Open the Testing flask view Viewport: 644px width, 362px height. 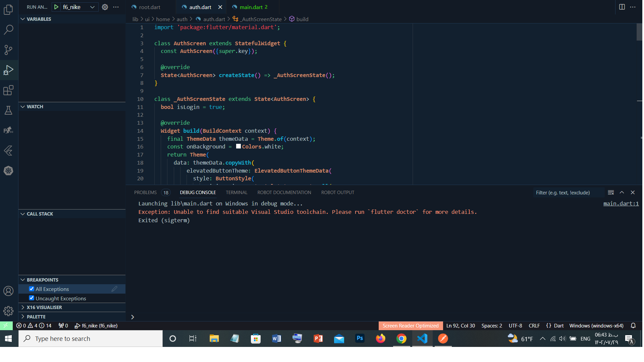(x=8, y=110)
